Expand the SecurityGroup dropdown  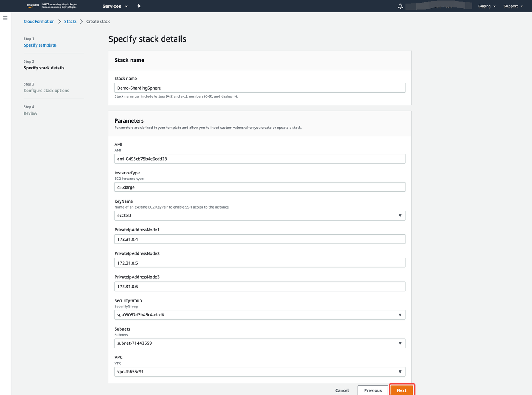(259, 315)
